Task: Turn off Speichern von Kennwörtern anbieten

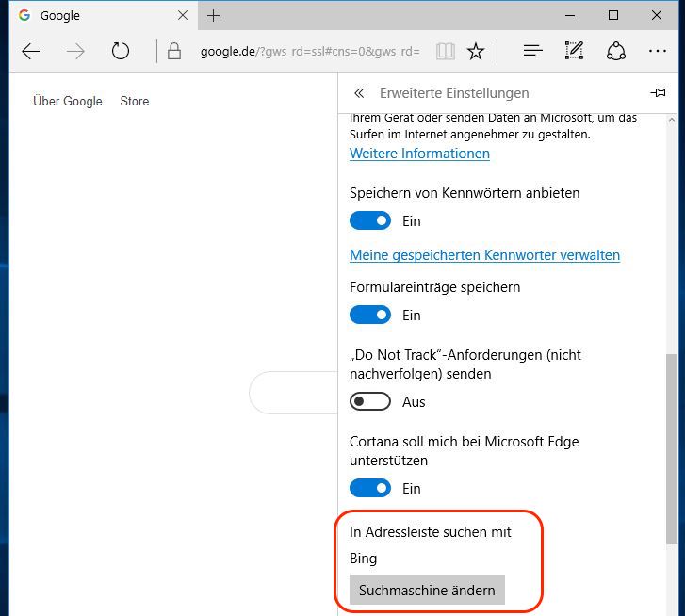Action: click(370, 221)
